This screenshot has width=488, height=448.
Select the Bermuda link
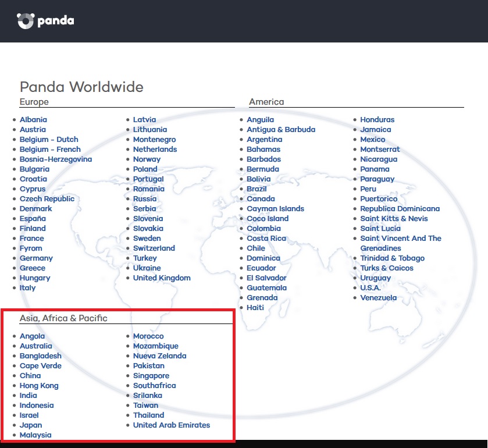[x=263, y=169]
